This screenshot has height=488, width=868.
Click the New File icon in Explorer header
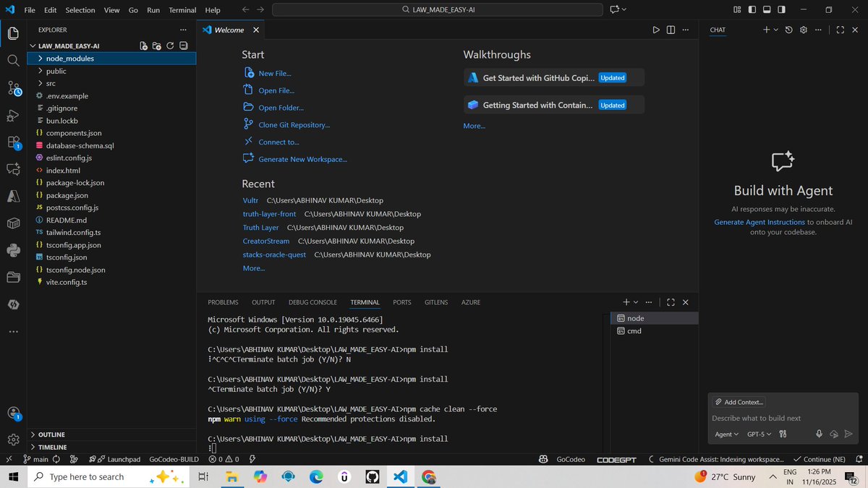144,46
